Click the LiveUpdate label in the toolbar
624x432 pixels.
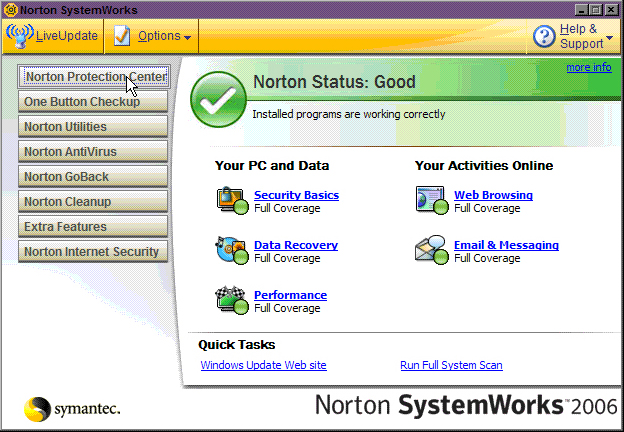(67, 36)
